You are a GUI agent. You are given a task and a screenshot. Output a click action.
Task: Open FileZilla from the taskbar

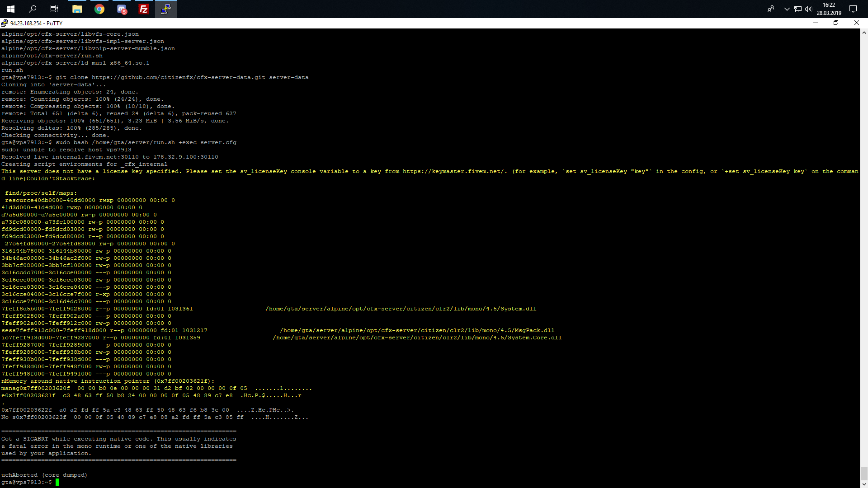(x=144, y=9)
